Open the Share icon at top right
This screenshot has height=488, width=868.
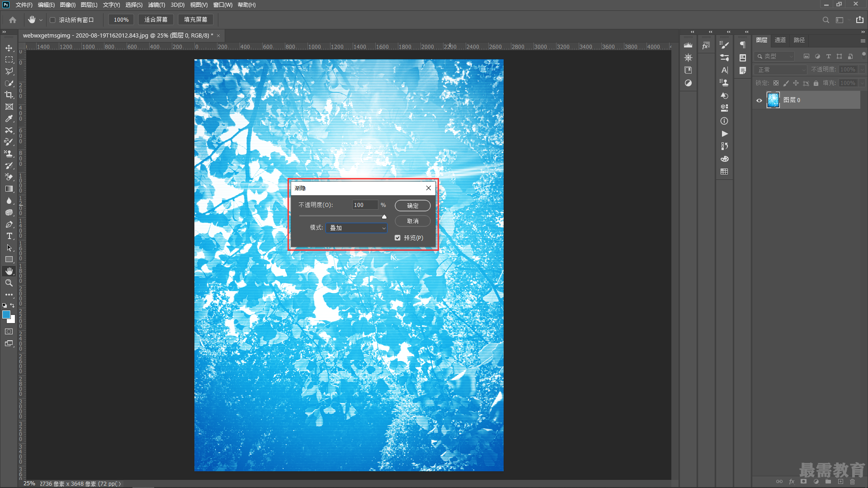[x=859, y=19]
